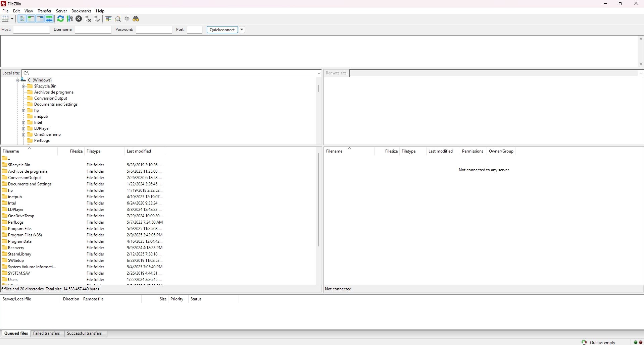Reconnect to the last used server
Image resolution: width=644 pixels, height=345 pixels.
point(97,19)
